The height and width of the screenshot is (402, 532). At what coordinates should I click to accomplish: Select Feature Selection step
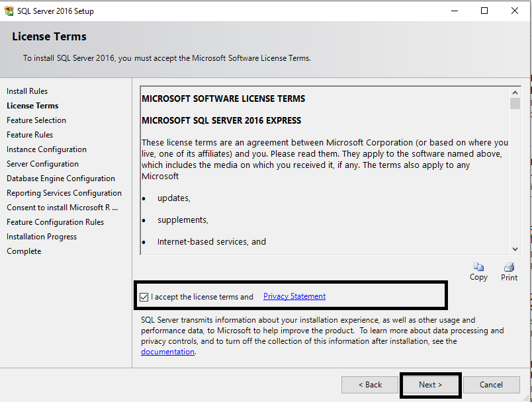(36, 120)
